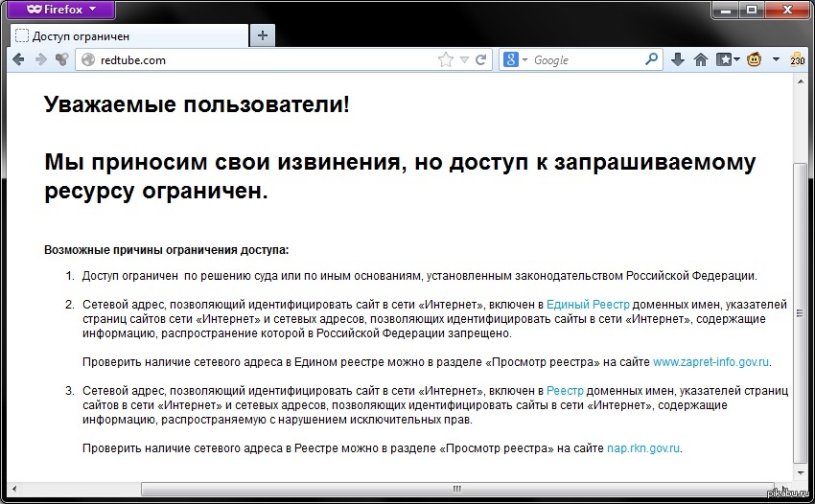Click inside the Google search box

pyautogui.click(x=585, y=60)
